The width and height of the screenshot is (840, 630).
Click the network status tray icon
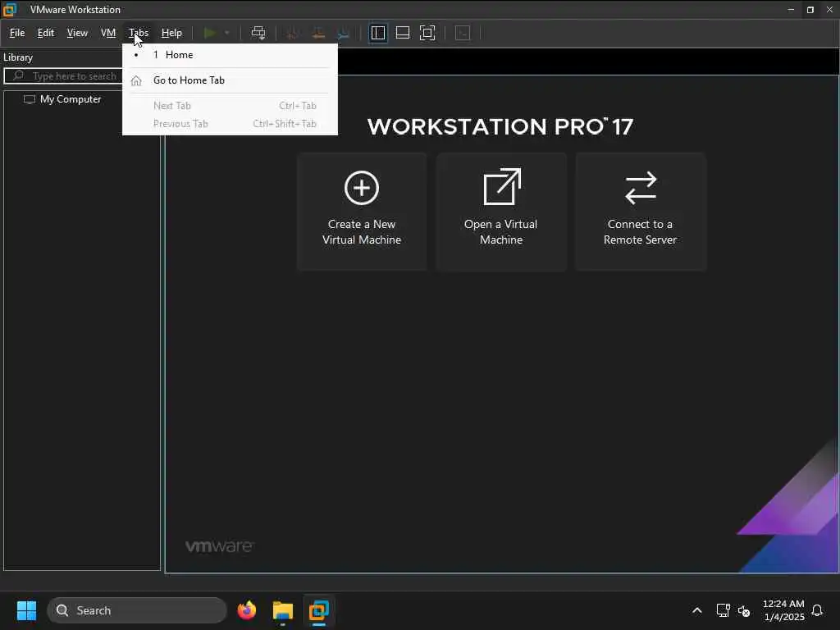[723, 610]
